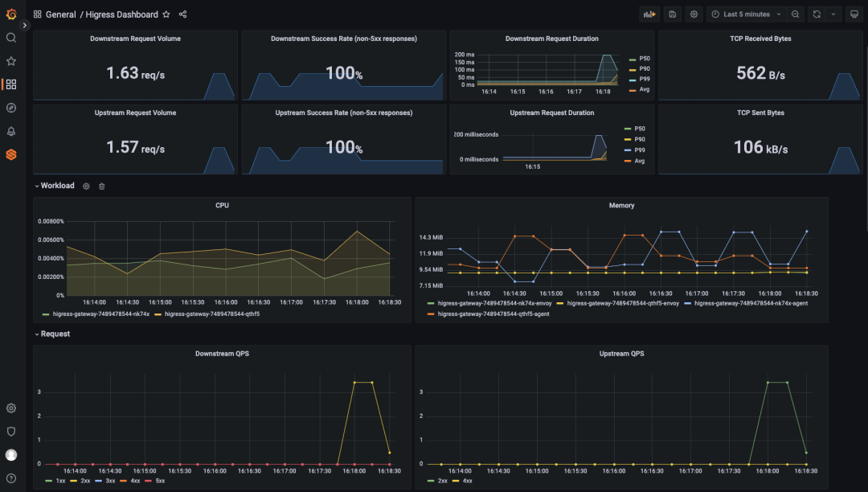
Task: Open dashboard settings gear in toolbar
Action: click(x=694, y=14)
